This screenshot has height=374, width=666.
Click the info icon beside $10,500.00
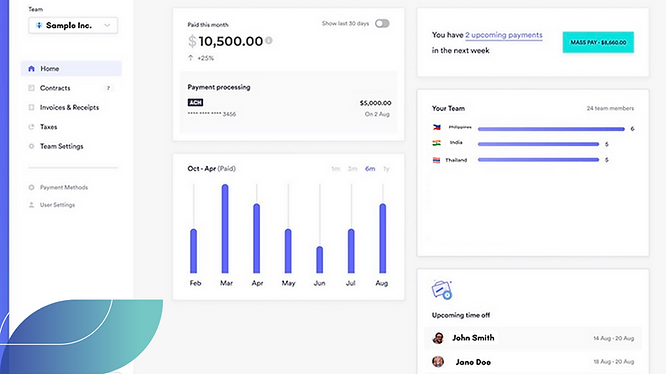click(x=268, y=41)
